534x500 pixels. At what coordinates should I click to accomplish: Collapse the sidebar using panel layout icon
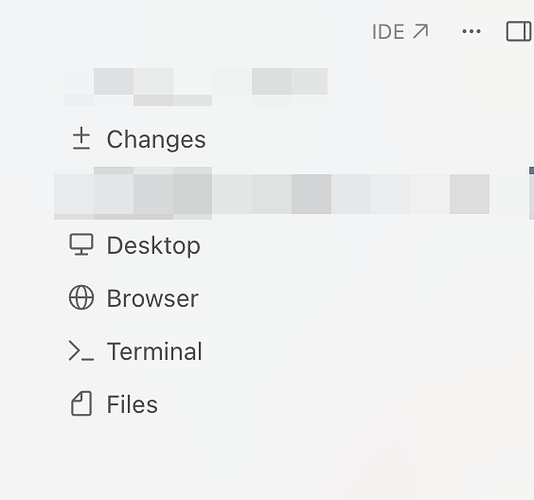point(518,31)
